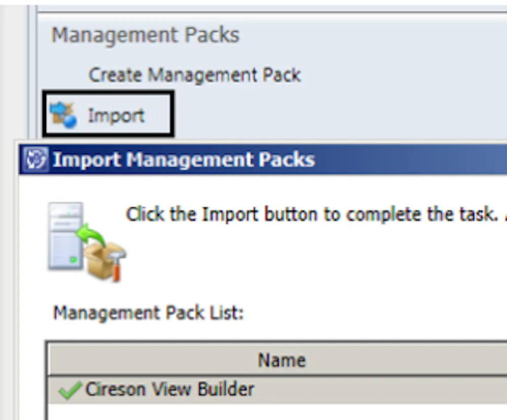This screenshot has height=420, width=507.
Task: Open the Create Management Pack task
Action: [195, 75]
